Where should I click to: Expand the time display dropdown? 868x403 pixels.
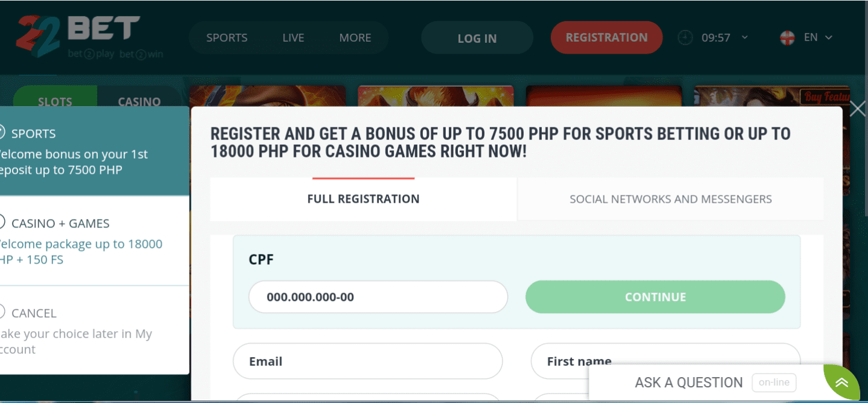[x=744, y=37]
